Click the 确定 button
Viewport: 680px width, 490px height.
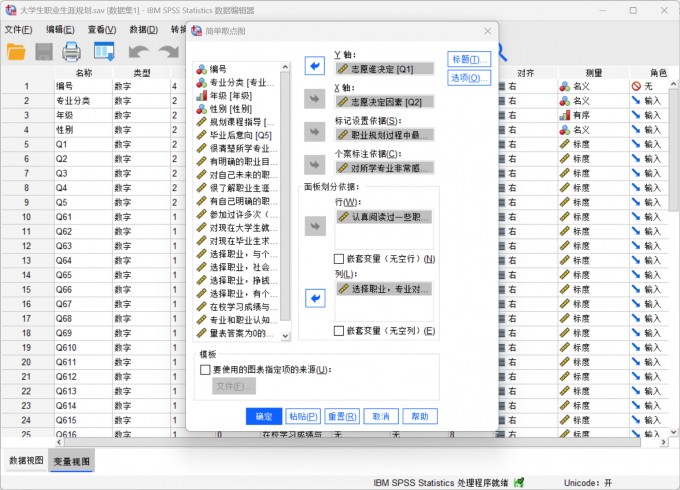[x=264, y=416]
